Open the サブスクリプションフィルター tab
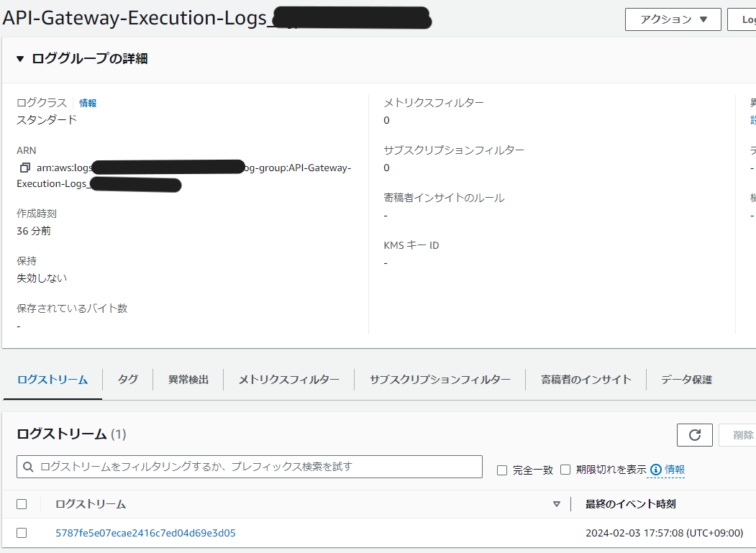The height and width of the screenshot is (553, 756). [x=440, y=379]
